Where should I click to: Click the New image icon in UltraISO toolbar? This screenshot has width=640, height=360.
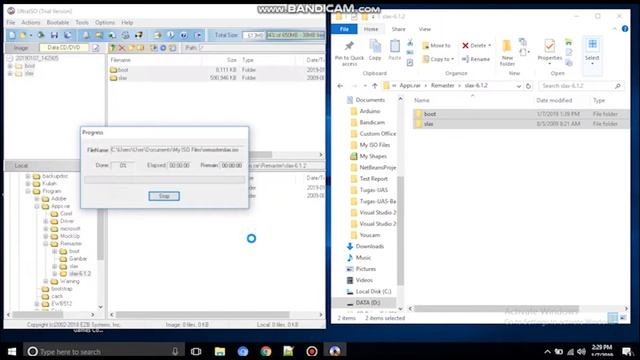[12, 36]
